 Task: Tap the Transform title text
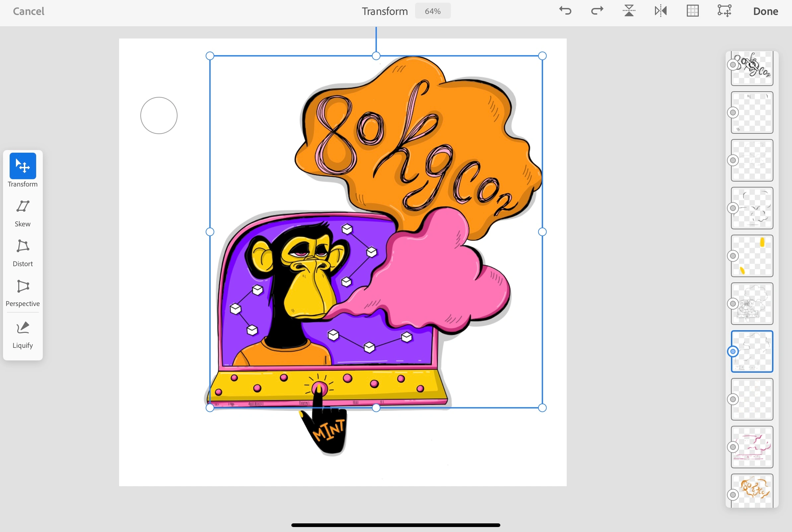tap(385, 11)
